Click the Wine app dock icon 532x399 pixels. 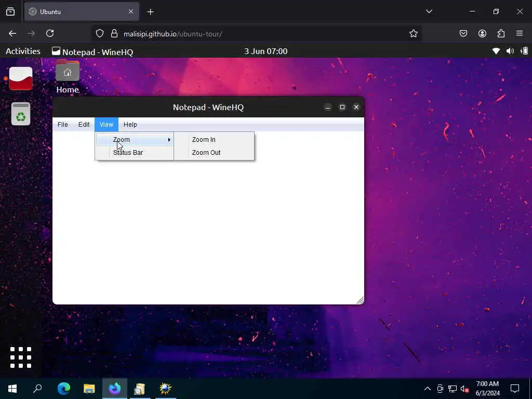click(21, 79)
